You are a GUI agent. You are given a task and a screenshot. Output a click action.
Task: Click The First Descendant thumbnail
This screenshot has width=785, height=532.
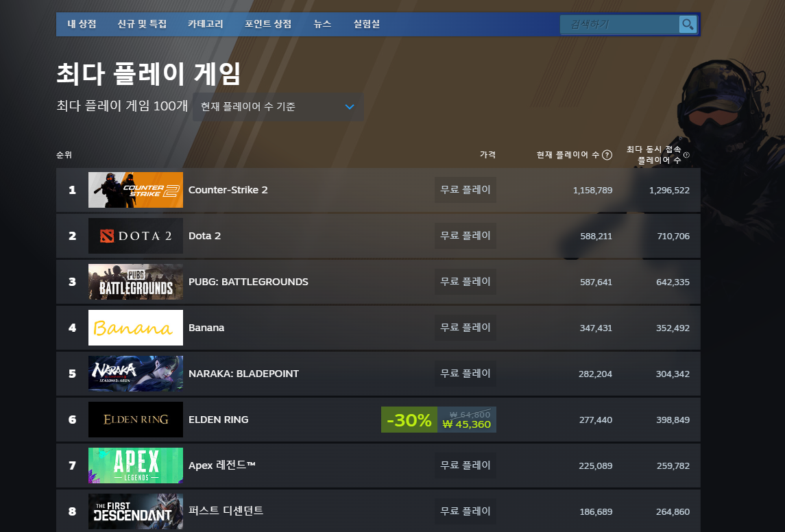click(136, 511)
